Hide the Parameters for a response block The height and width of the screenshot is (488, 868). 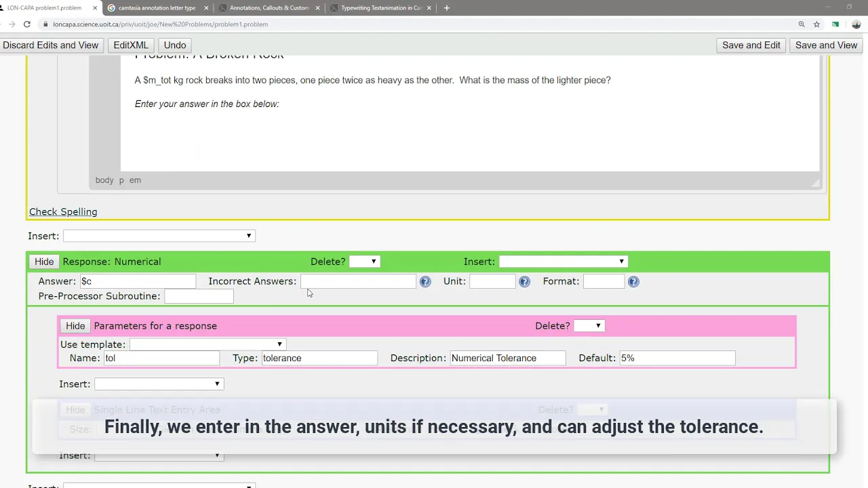(75, 326)
